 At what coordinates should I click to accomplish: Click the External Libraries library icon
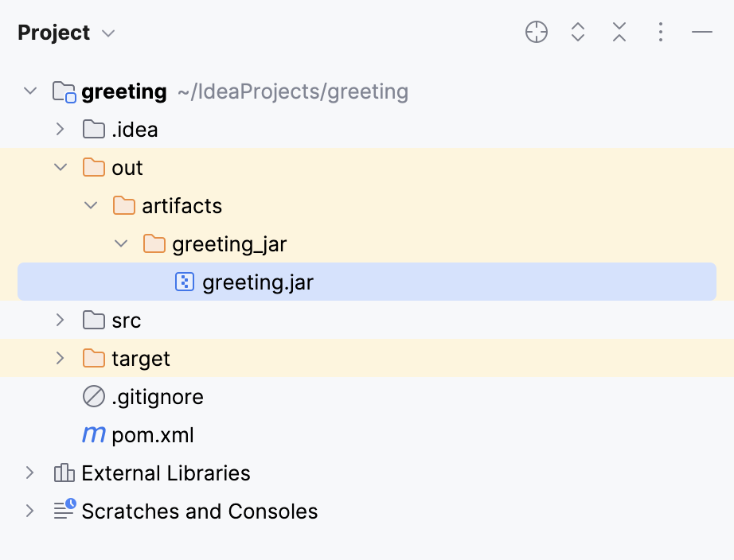pos(63,472)
